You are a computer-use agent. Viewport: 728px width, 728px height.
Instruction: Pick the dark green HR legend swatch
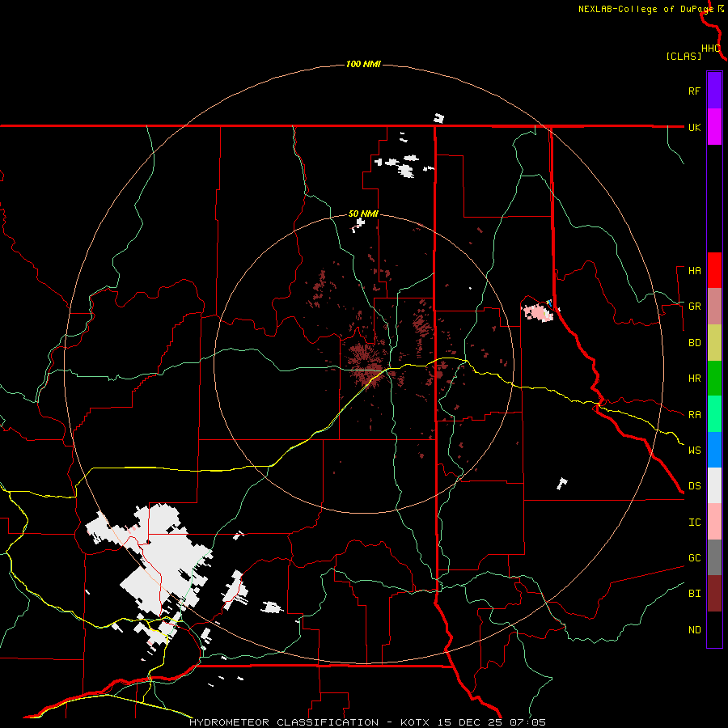pyautogui.click(x=714, y=378)
